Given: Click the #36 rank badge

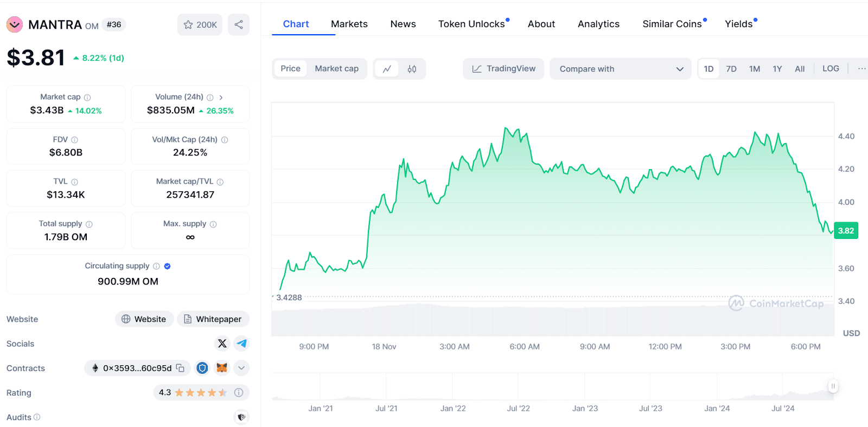Looking at the screenshot, I should (114, 24).
